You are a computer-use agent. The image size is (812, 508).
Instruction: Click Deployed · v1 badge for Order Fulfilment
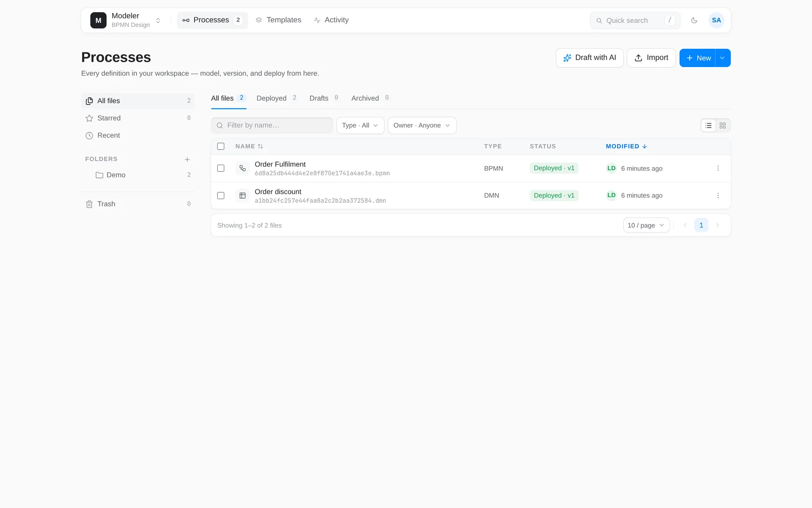(554, 168)
